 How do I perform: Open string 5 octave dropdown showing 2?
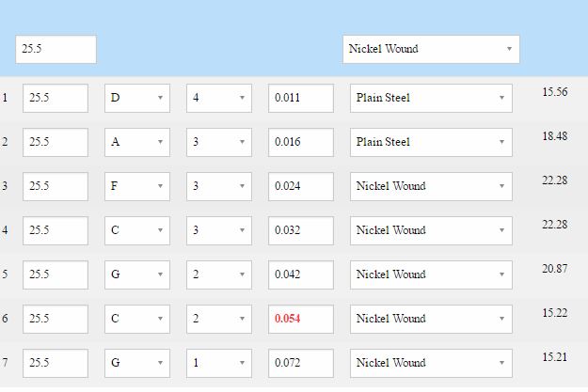coord(219,275)
